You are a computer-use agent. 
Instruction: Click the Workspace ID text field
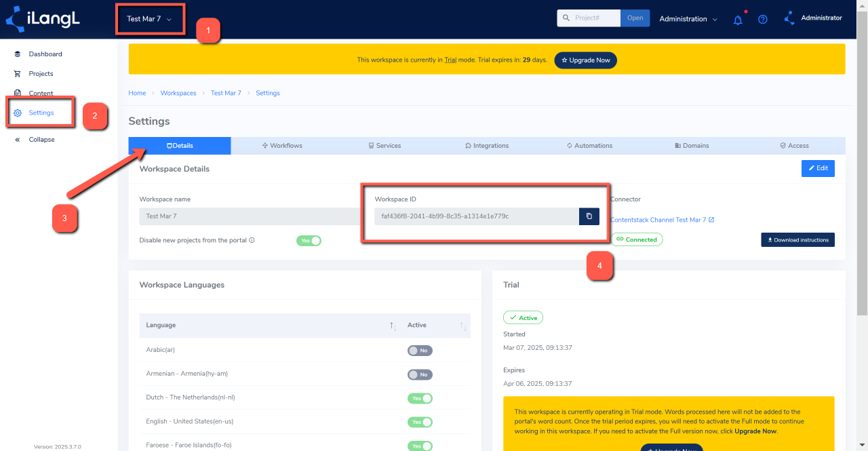tap(477, 216)
